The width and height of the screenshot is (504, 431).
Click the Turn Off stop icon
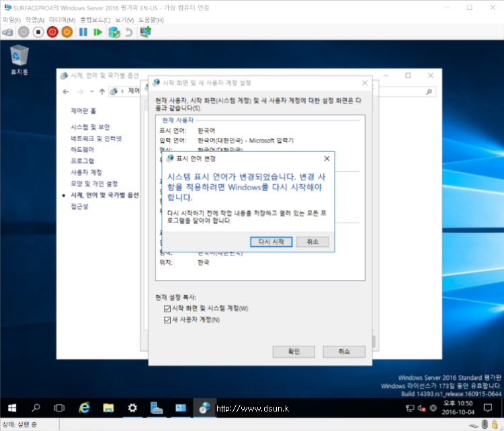click(38, 32)
